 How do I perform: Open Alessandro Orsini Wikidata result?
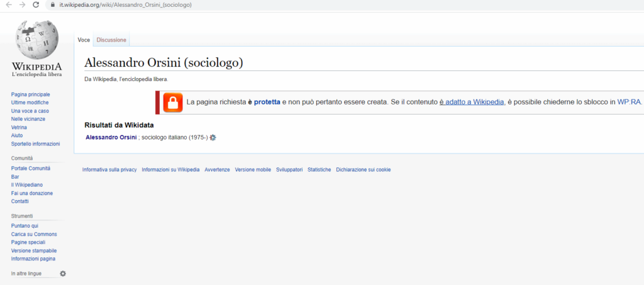111,138
